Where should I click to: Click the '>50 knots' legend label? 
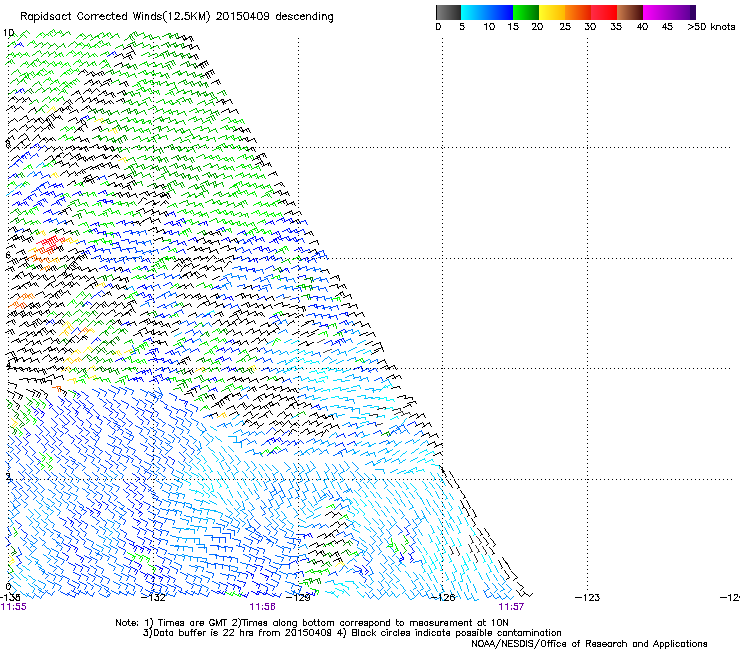click(711, 27)
